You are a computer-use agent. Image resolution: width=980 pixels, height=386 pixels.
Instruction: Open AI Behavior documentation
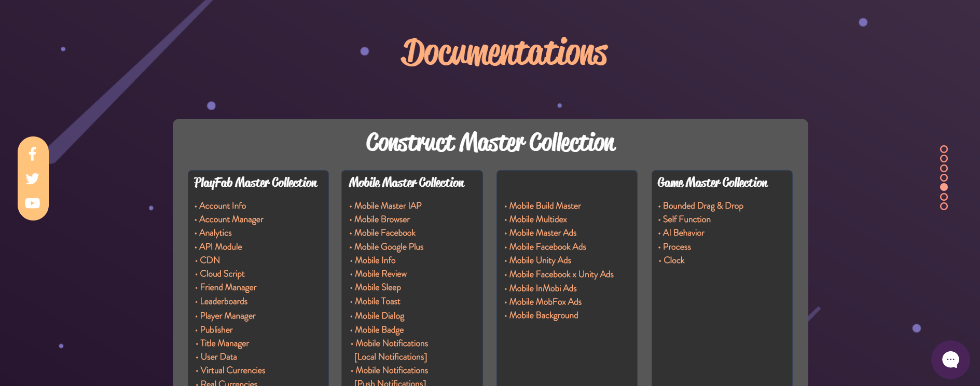click(683, 233)
